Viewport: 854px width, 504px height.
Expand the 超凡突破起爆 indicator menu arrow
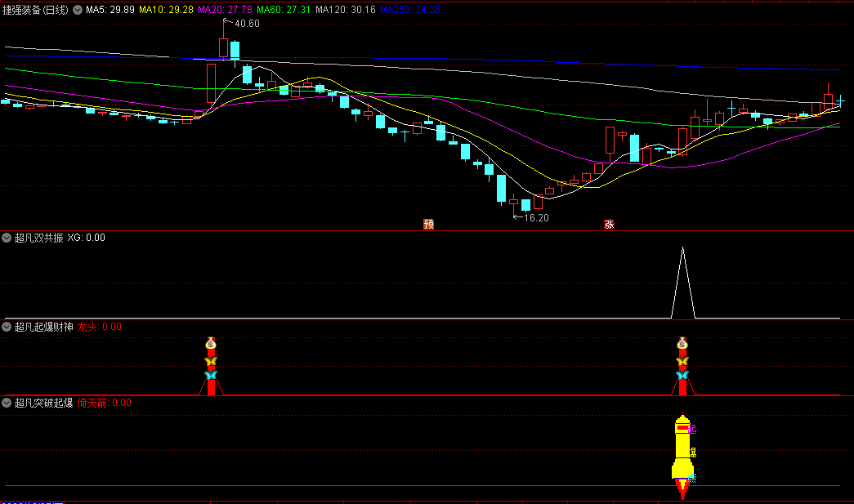point(7,403)
